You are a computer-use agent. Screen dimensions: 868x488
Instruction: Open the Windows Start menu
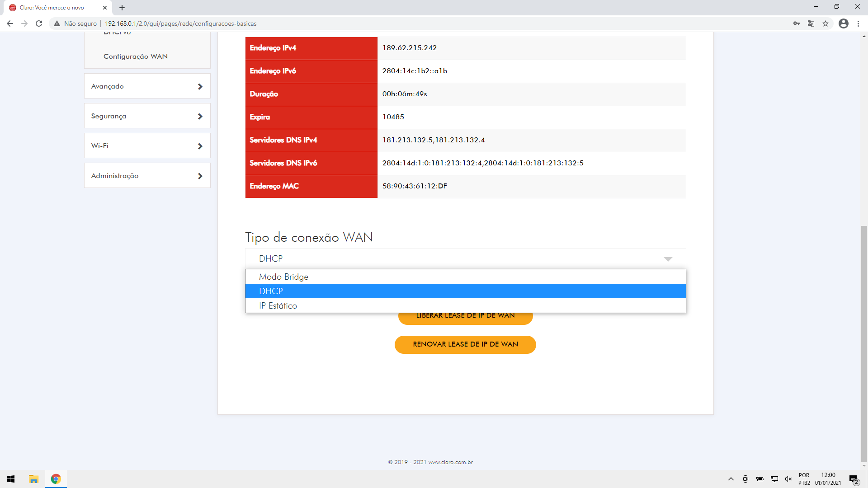tap(11, 479)
